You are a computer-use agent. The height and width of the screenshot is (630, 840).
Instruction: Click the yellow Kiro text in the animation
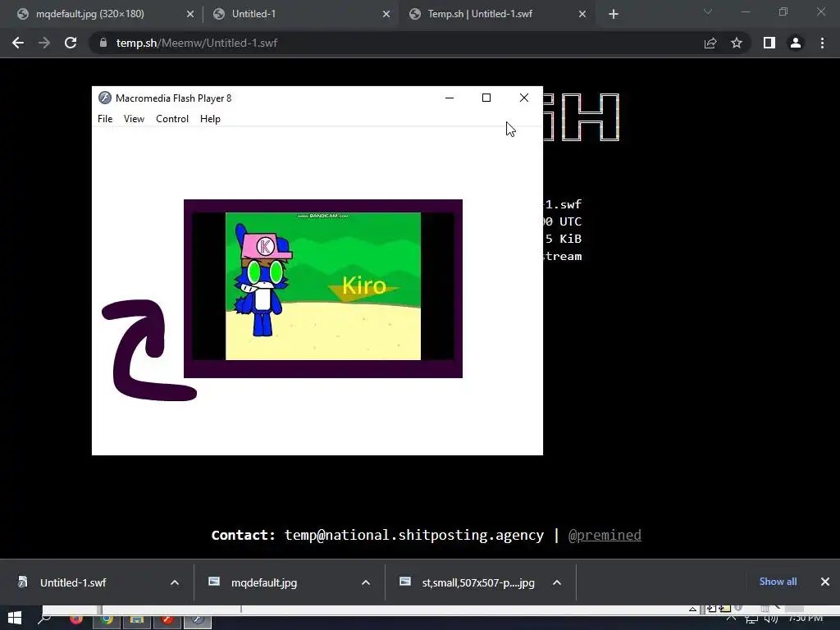click(x=363, y=285)
